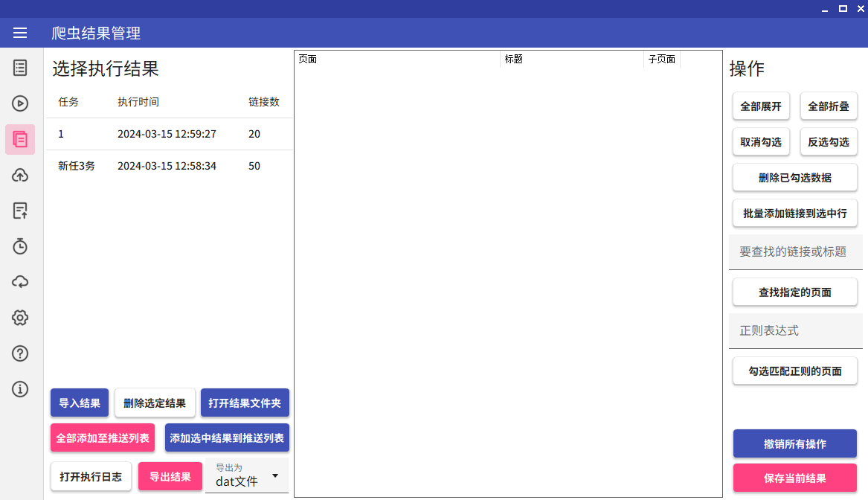Image resolution: width=868 pixels, height=500 pixels.
Task: Open the hamburger navigation menu
Action: point(20,33)
